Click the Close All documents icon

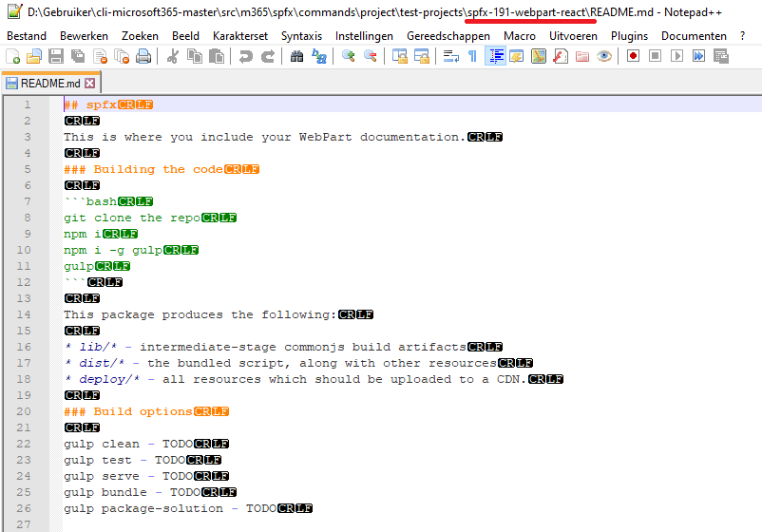122,56
